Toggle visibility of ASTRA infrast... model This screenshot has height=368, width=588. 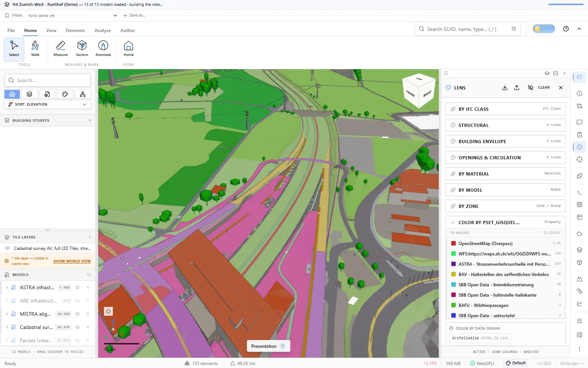tap(78, 287)
